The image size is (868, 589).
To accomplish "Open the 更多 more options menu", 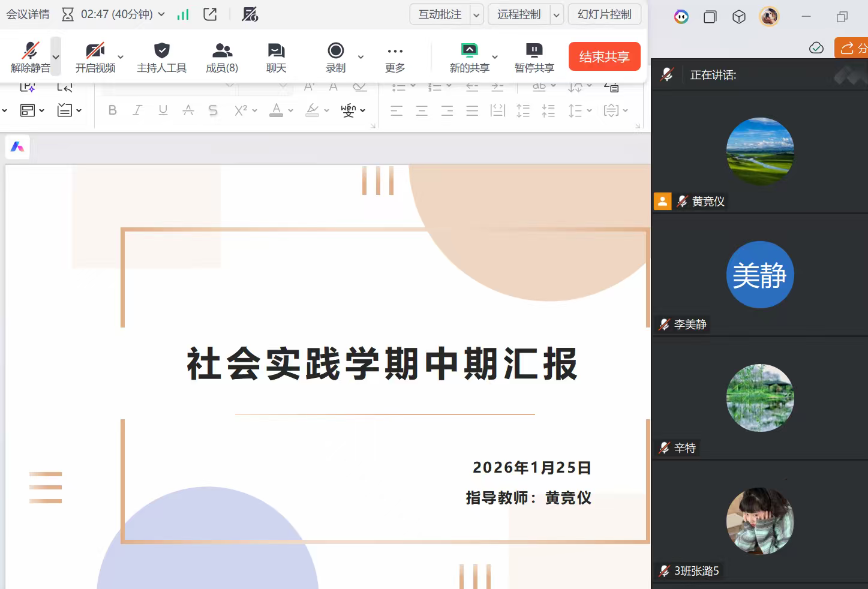I will pyautogui.click(x=395, y=57).
